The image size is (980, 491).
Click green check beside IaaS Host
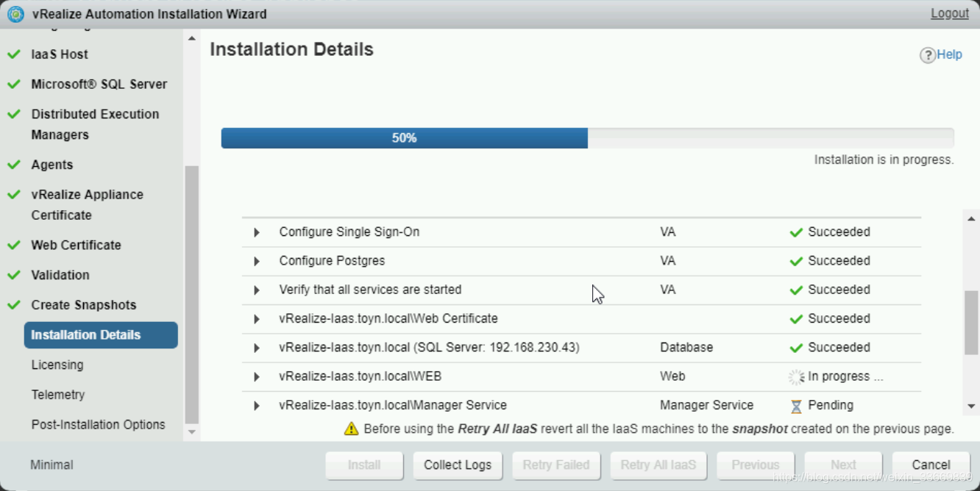[14, 54]
